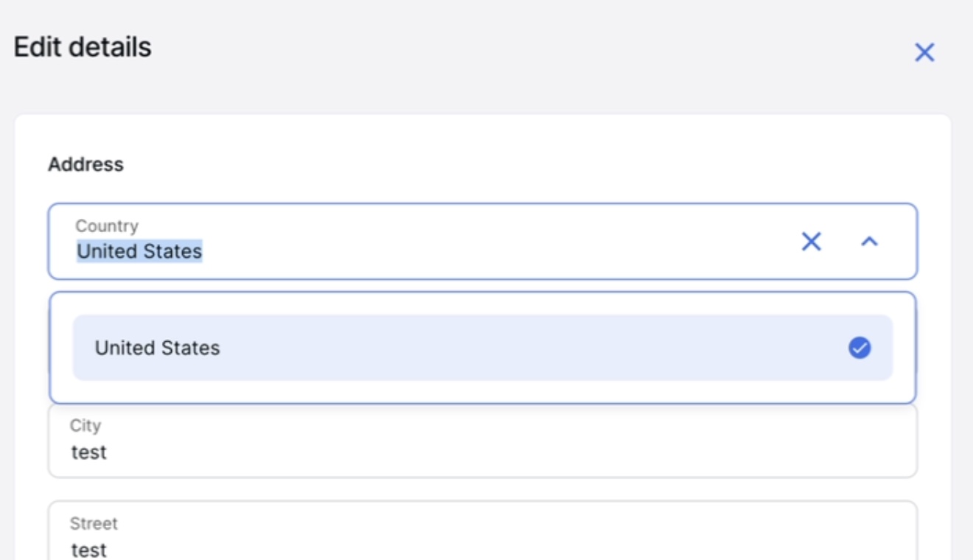The width and height of the screenshot is (973, 560).
Task: Place cursor on test value in City
Action: coord(89,452)
